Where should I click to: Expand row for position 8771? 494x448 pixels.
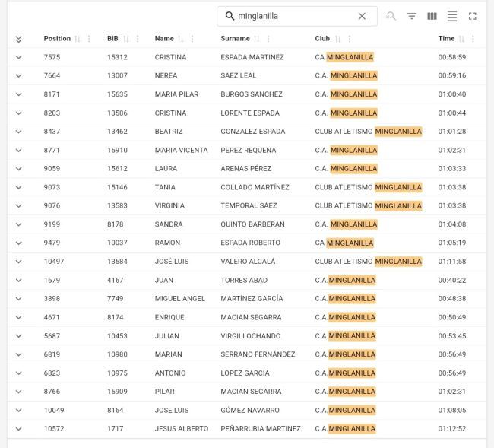click(x=18, y=150)
